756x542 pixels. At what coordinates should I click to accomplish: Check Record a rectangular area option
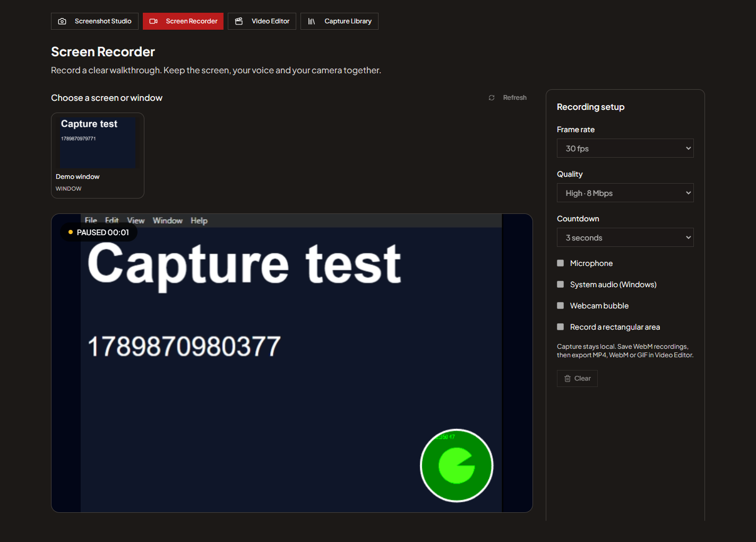(x=560, y=327)
